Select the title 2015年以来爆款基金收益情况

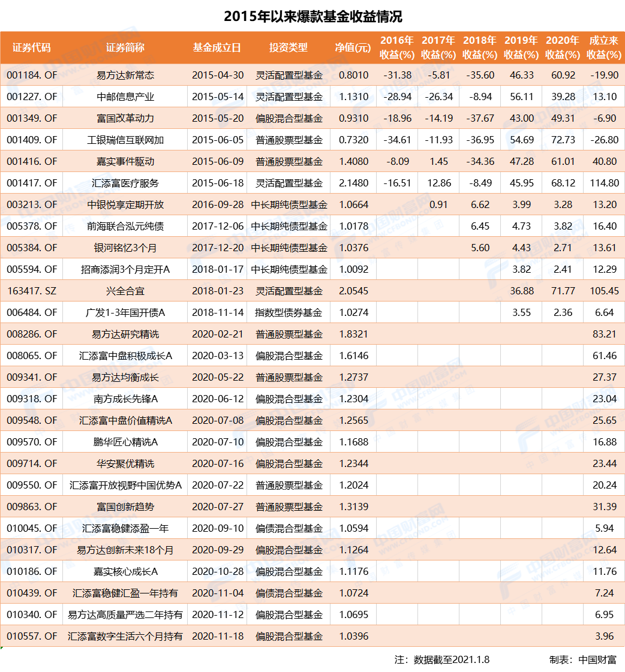click(312, 16)
